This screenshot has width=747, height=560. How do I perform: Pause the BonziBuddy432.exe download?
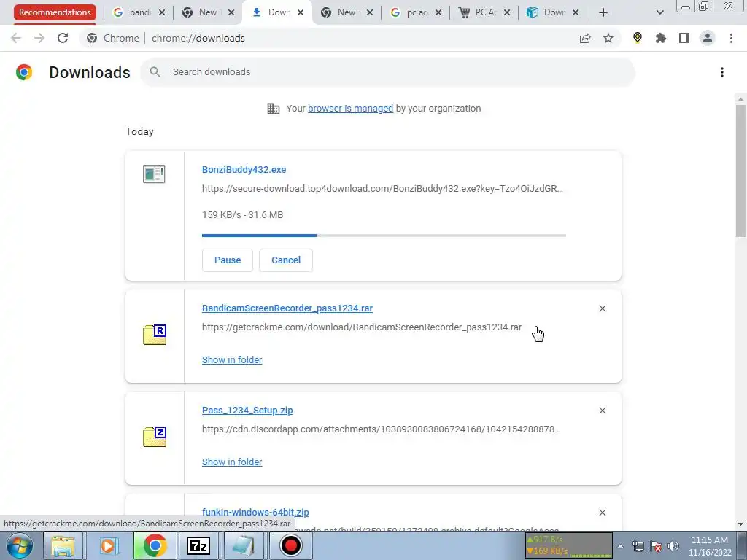(x=228, y=260)
